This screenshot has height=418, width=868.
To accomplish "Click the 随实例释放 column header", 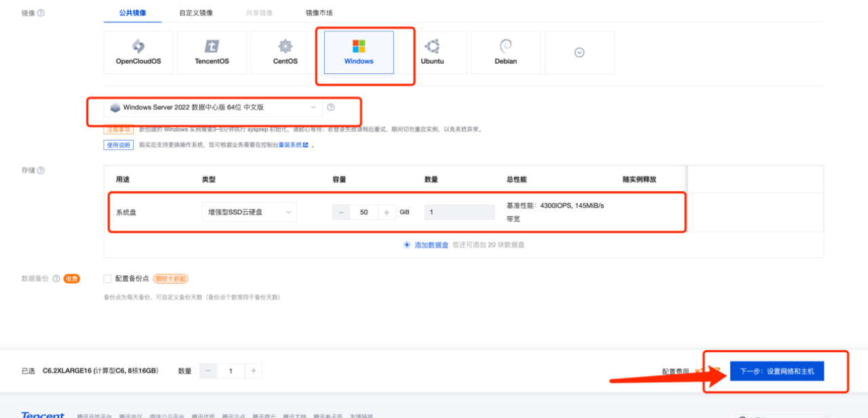I will click(x=639, y=180).
